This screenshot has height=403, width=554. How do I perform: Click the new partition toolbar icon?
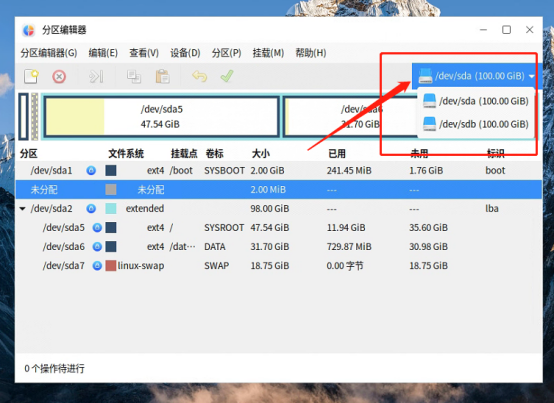point(31,76)
